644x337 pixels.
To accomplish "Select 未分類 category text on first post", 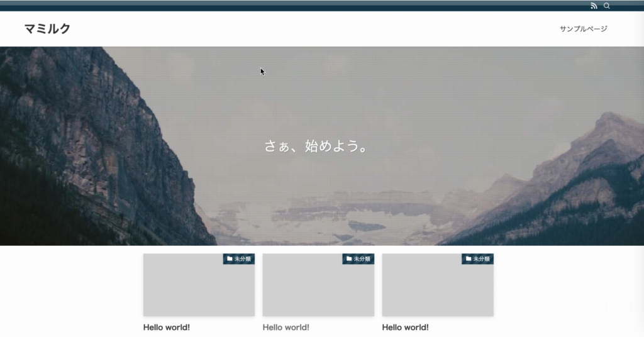I will tap(242, 259).
